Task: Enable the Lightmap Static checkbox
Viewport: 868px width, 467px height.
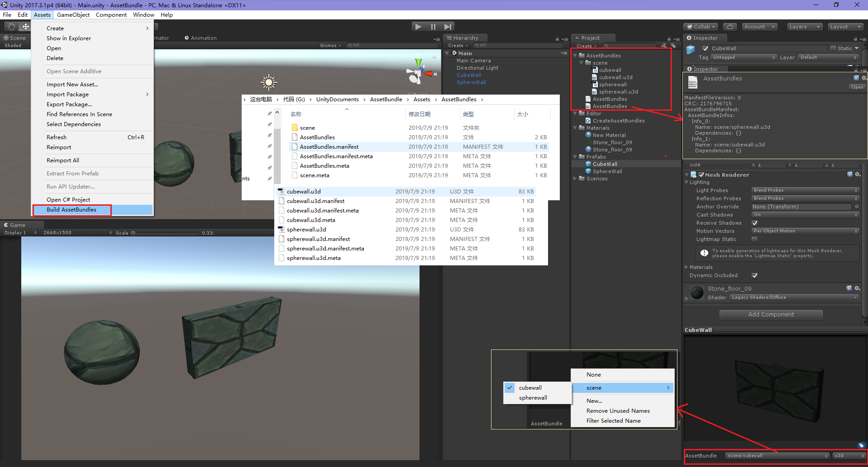Action: click(754, 239)
